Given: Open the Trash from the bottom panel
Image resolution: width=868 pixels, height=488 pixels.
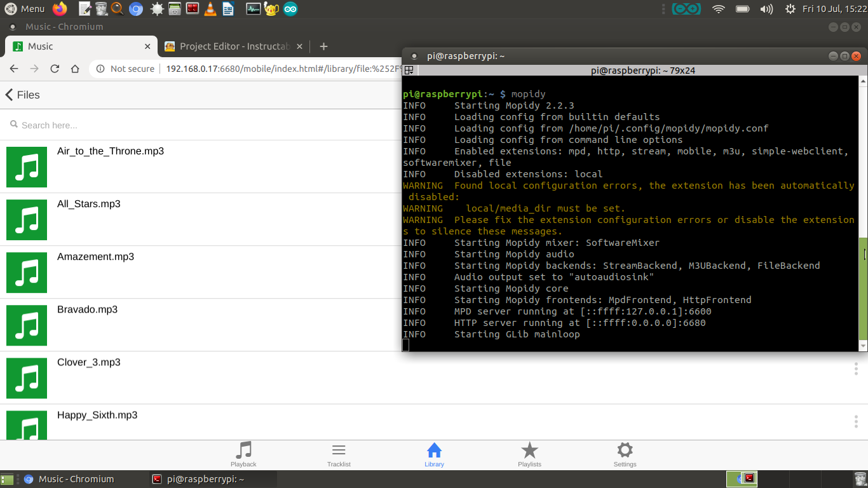Looking at the screenshot, I should tap(860, 479).
